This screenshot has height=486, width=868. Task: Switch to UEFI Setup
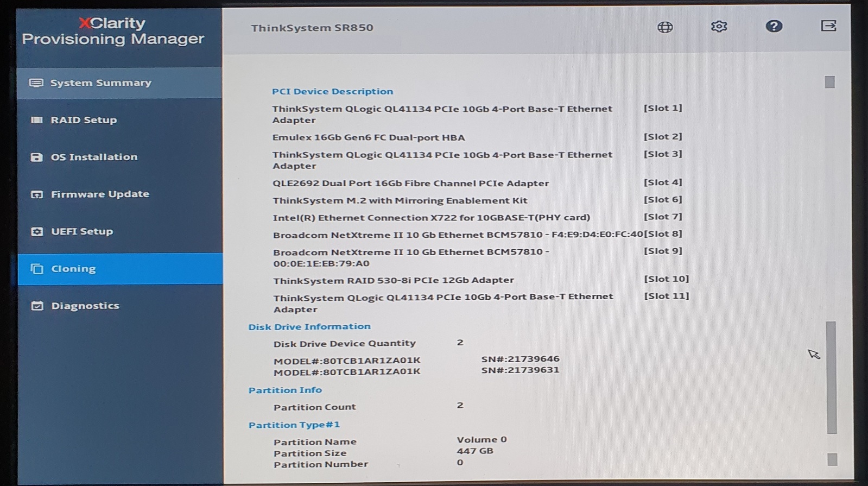pyautogui.click(x=119, y=231)
